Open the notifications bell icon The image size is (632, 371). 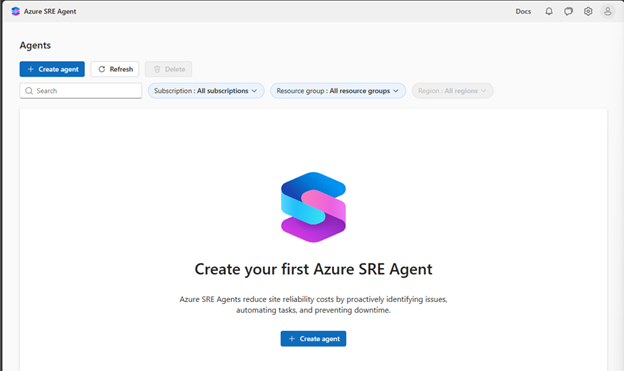point(549,11)
